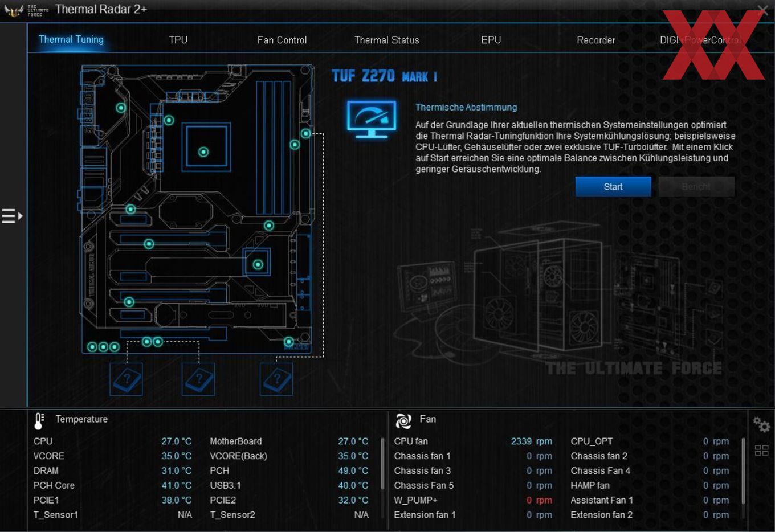
Task: Switch to the TPU tab
Action: tap(178, 40)
